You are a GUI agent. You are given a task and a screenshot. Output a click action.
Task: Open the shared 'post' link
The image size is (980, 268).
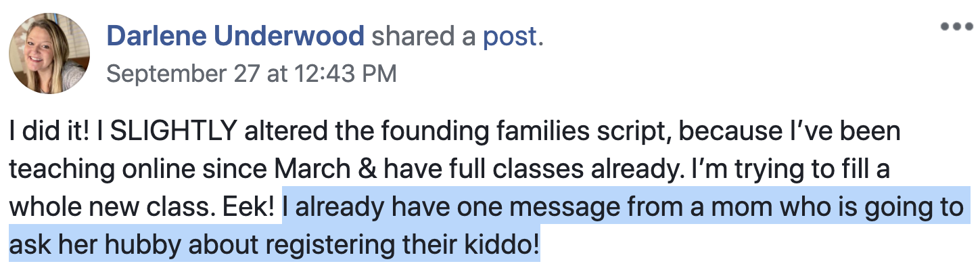[x=511, y=38]
